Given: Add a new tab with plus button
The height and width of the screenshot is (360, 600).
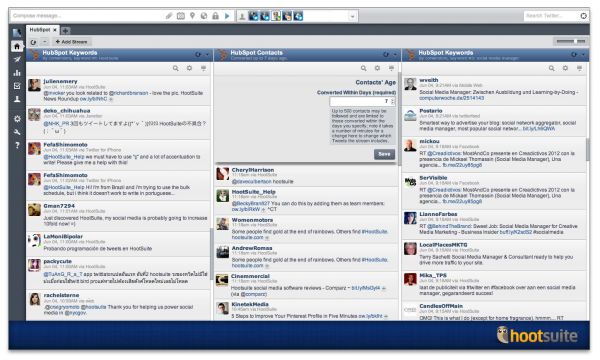Looking at the screenshot, I should pyautogui.click(x=65, y=31).
